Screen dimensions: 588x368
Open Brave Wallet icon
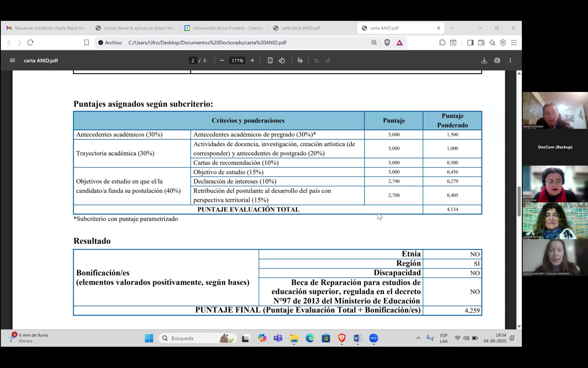[481, 43]
